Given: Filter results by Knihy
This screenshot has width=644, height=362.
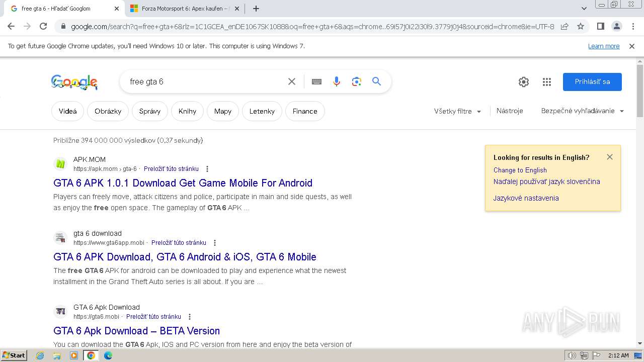Looking at the screenshot, I should click(x=187, y=111).
